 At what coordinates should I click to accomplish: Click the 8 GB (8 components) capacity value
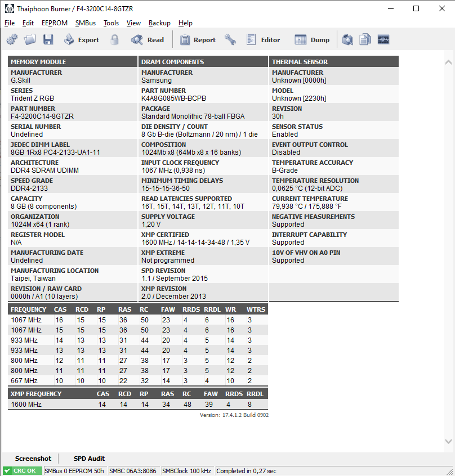pyautogui.click(x=44, y=206)
